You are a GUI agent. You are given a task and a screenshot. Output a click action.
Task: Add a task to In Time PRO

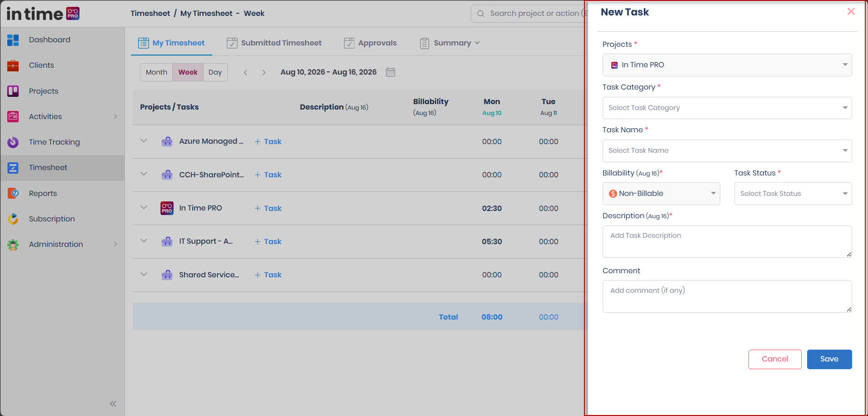(x=268, y=208)
